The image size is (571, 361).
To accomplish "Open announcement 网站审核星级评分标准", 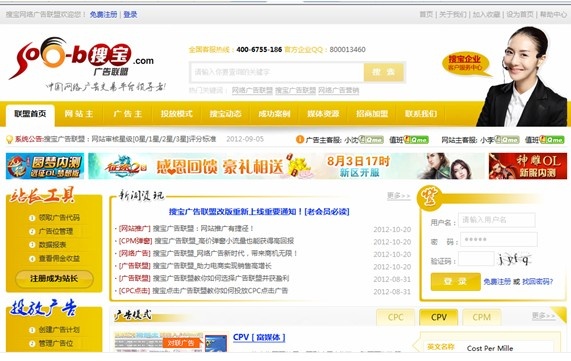I will coord(130,139).
